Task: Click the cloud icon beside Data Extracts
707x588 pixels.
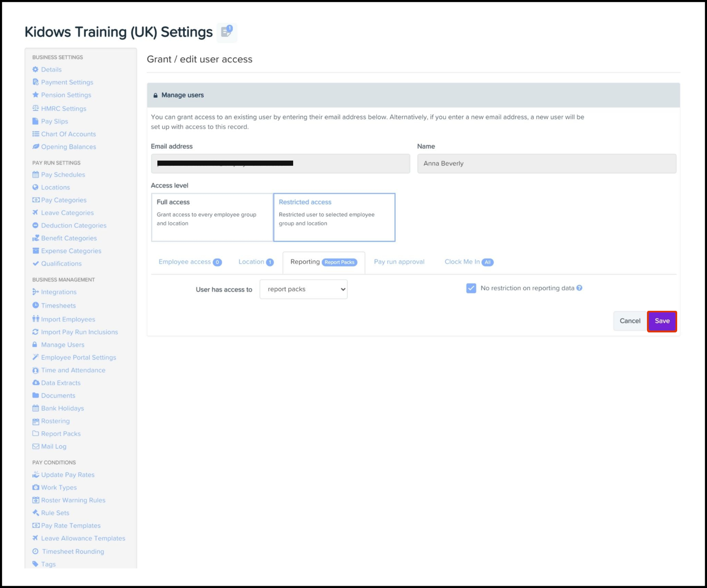Action: click(36, 383)
